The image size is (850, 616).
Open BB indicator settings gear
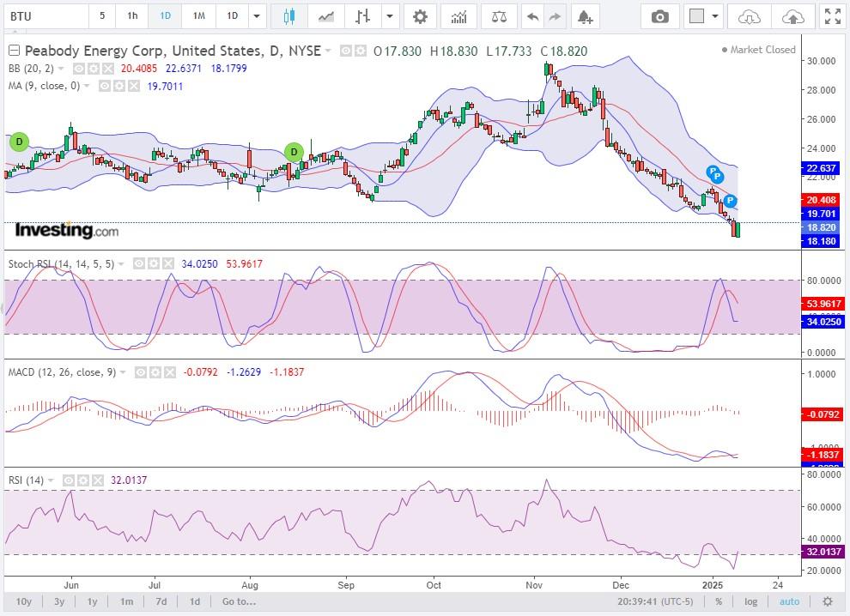coord(94,69)
